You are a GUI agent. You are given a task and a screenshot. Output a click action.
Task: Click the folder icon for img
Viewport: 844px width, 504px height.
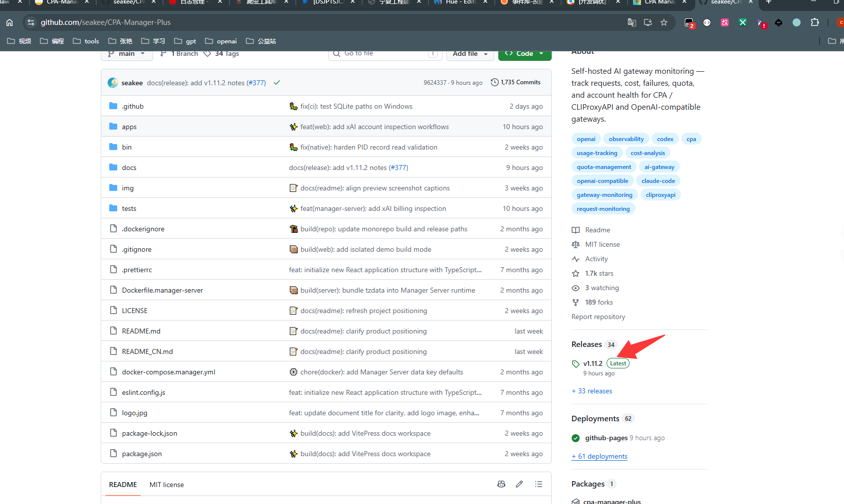(113, 188)
